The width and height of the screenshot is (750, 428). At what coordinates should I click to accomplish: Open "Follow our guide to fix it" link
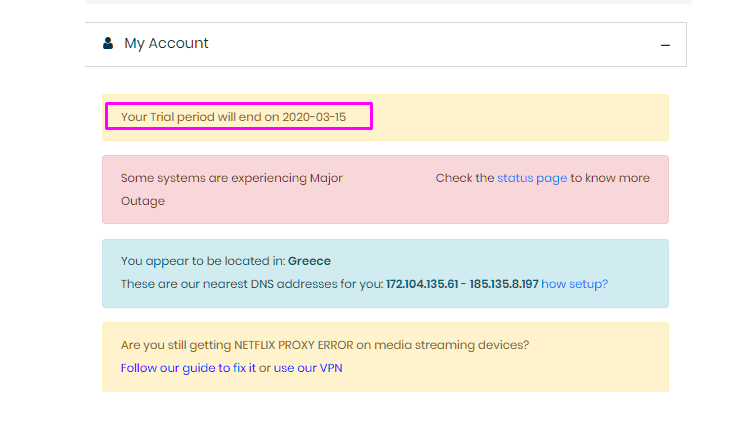point(188,367)
